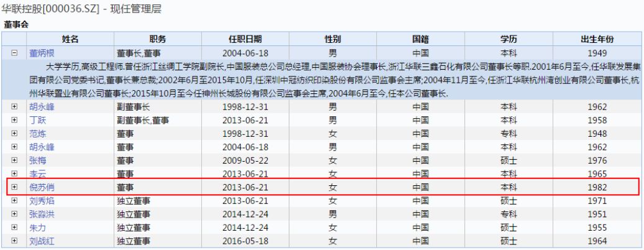Click the 任职日期 column header
This screenshot has width=644, height=250.
point(245,39)
